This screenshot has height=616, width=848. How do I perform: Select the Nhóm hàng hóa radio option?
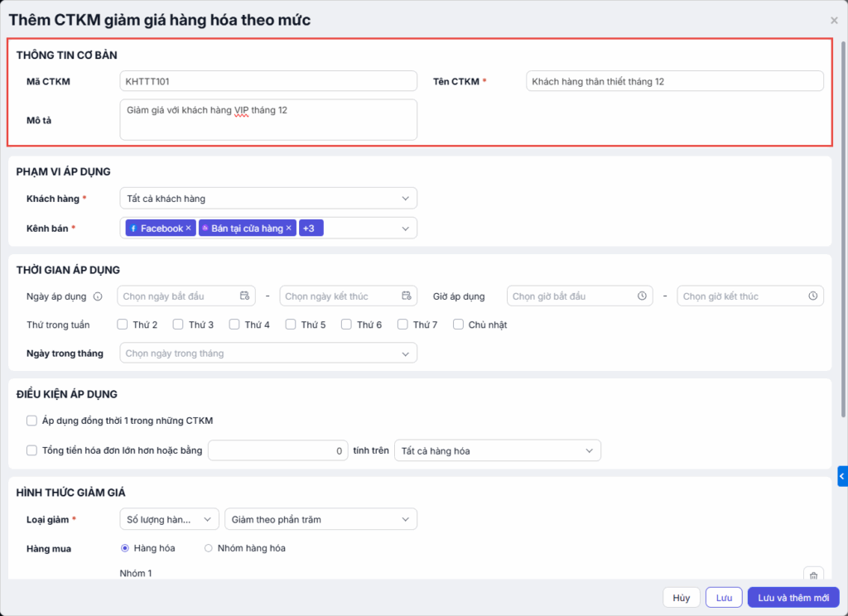209,548
